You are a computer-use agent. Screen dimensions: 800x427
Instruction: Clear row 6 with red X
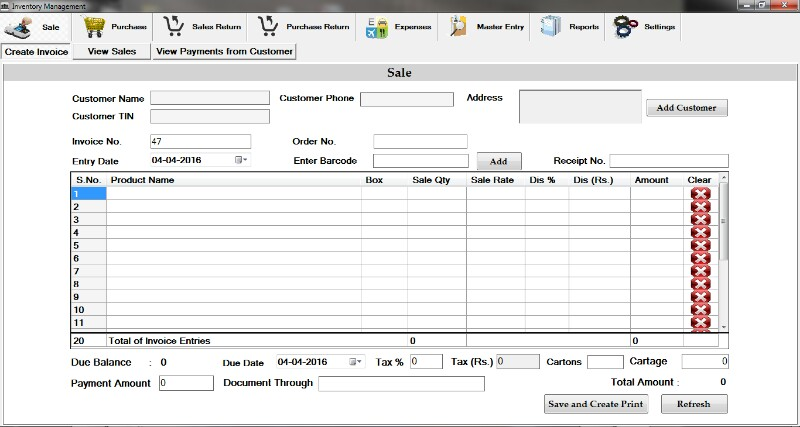[700, 258]
